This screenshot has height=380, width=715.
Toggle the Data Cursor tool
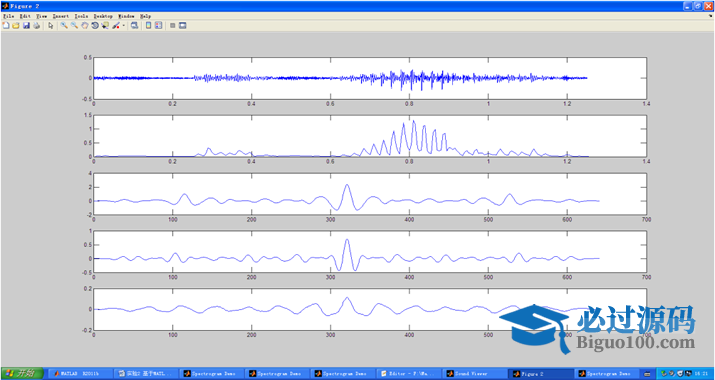coord(105,26)
